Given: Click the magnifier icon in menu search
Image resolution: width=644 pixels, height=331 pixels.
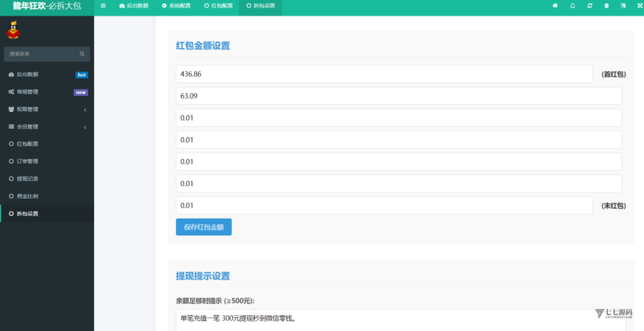Looking at the screenshot, I should pyautogui.click(x=82, y=54).
